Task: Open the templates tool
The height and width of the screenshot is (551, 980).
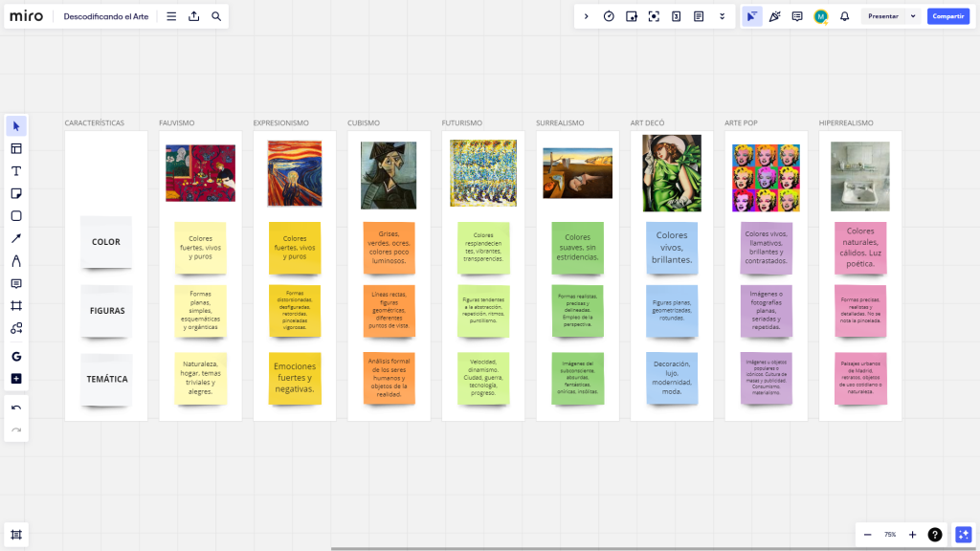Action: coord(16,148)
